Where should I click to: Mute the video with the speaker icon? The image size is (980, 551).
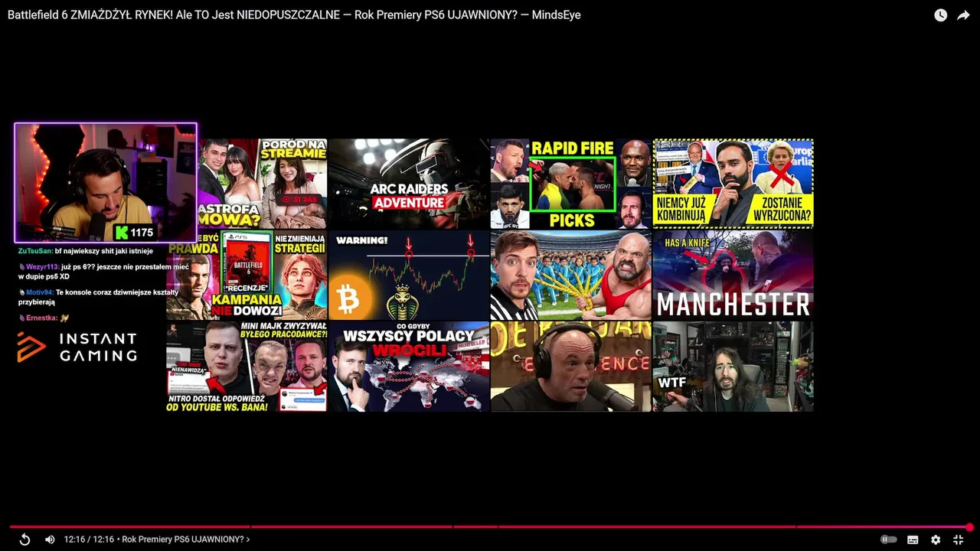(50, 540)
